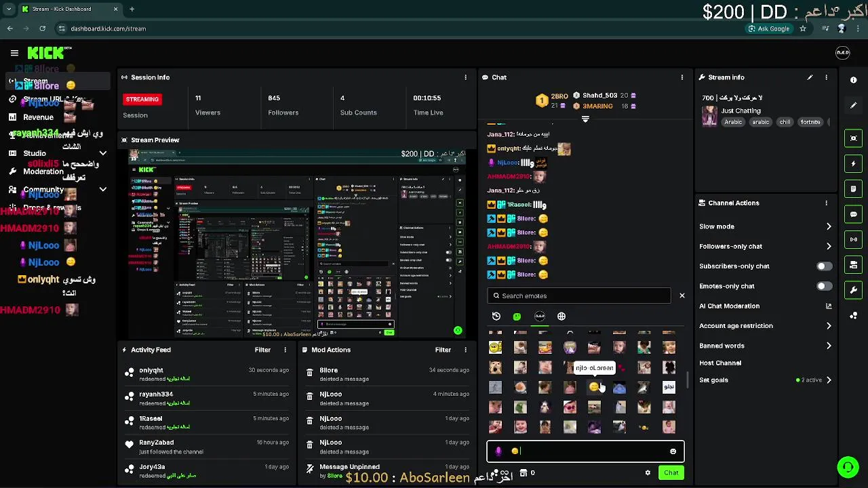
Task: Click the emoji face icon in chat input
Action: [673, 451]
